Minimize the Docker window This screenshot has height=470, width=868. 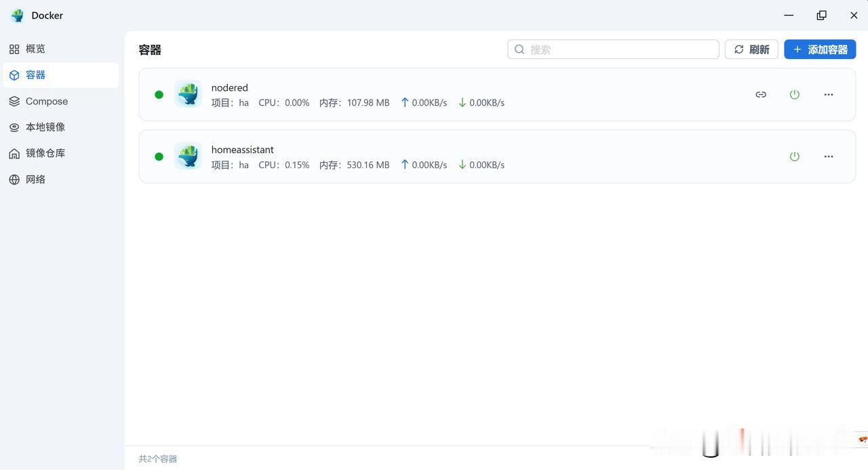click(x=789, y=15)
